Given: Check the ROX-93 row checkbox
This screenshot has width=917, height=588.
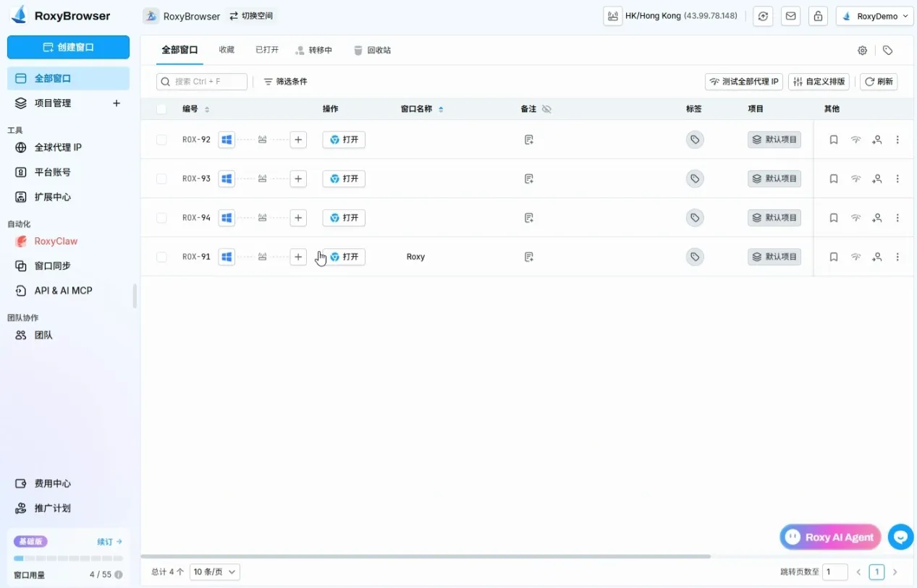Looking at the screenshot, I should coord(161,179).
